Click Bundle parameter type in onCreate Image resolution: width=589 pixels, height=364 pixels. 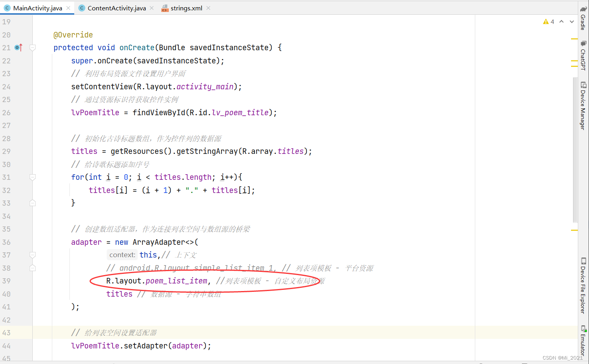point(172,47)
